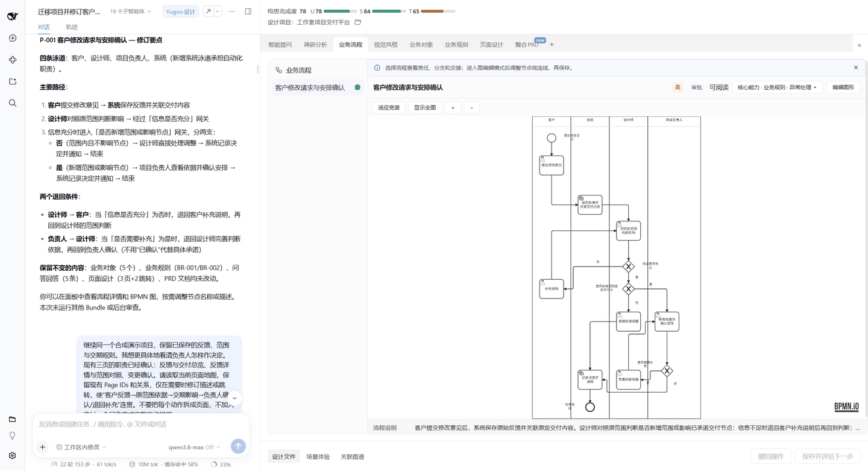Open the 页面设计 tab
868x471 pixels.
(x=491, y=45)
